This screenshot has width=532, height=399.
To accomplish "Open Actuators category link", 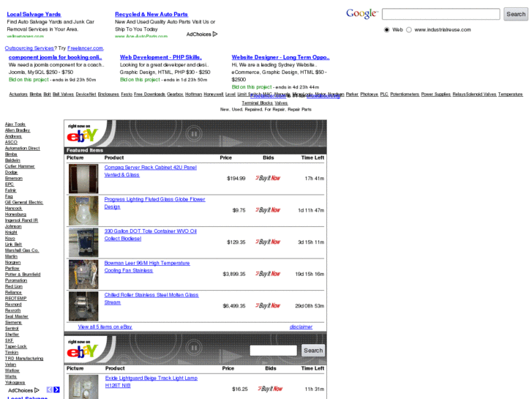I will coord(18,94).
